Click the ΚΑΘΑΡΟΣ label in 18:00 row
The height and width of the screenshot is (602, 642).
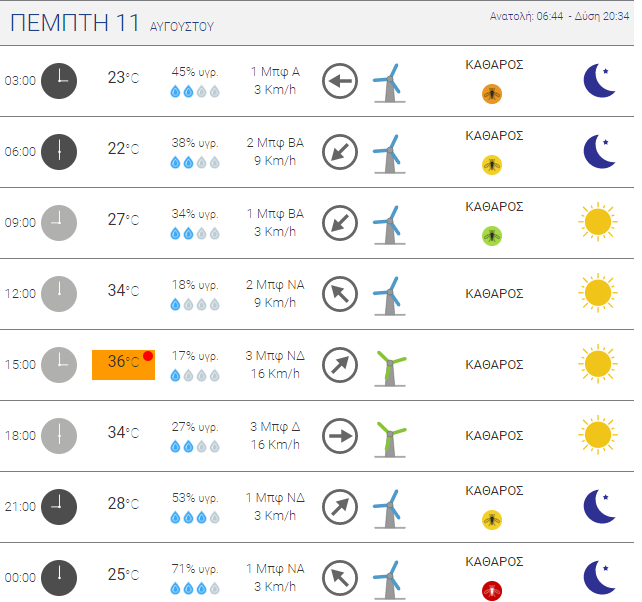494,436
